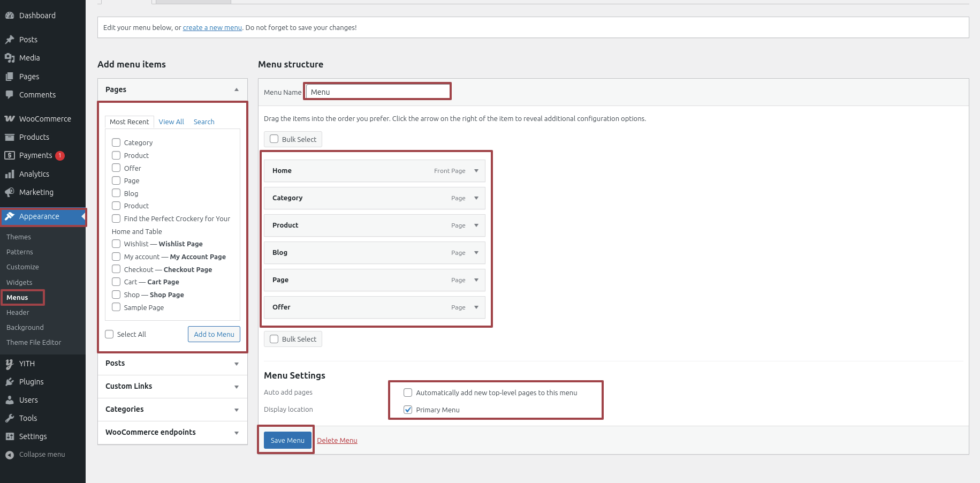Image resolution: width=980 pixels, height=483 pixels.
Task: Click the Tools wrench icon
Action: tap(10, 418)
